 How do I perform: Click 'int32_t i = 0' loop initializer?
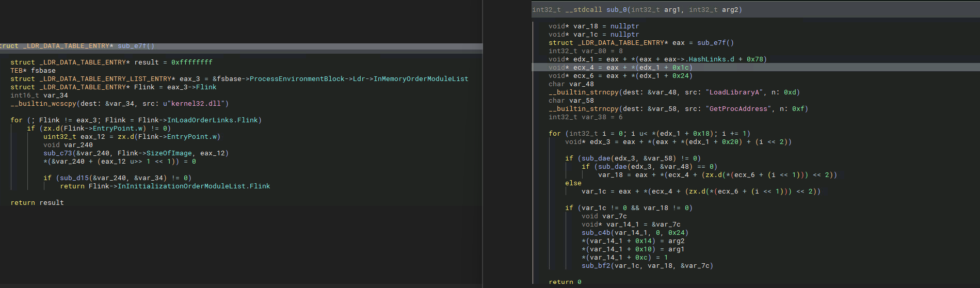pos(596,134)
